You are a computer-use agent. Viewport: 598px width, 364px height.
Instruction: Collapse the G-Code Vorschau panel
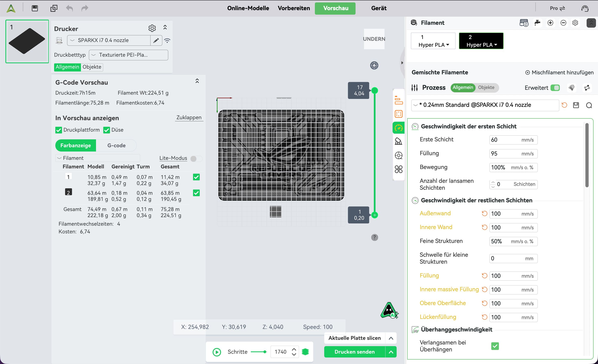pos(197,81)
